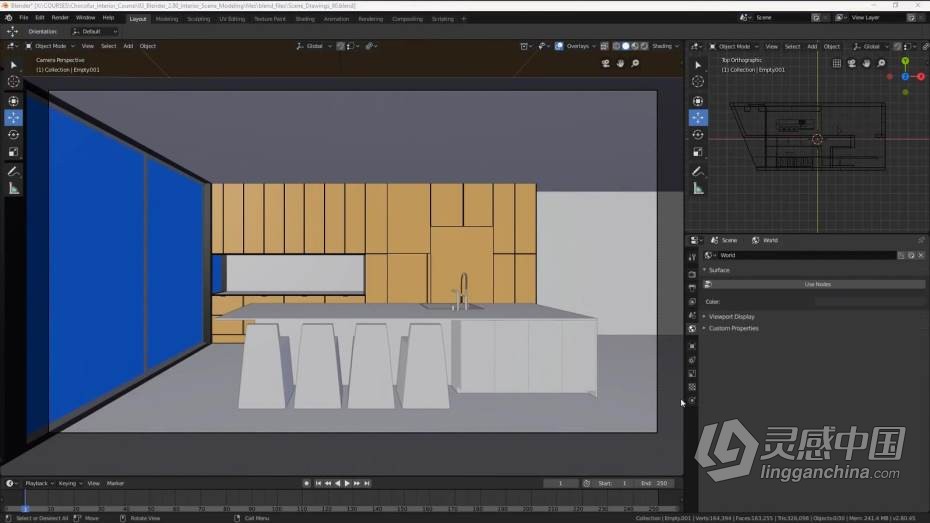Switch to LookDev shading mode
Screen dimensions: 930x523
click(635, 46)
